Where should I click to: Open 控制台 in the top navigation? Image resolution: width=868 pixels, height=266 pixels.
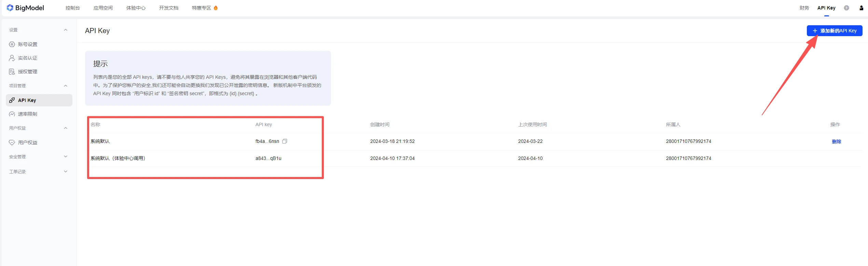pyautogui.click(x=72, y=8)
